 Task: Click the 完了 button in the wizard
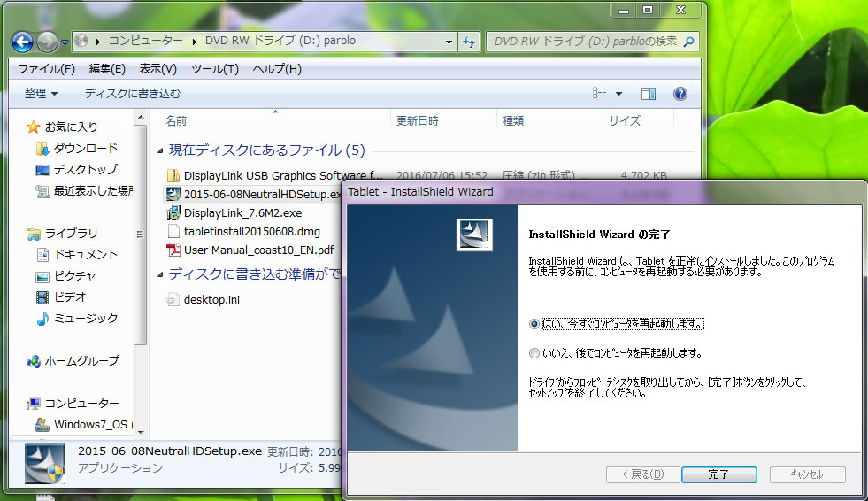718,474
